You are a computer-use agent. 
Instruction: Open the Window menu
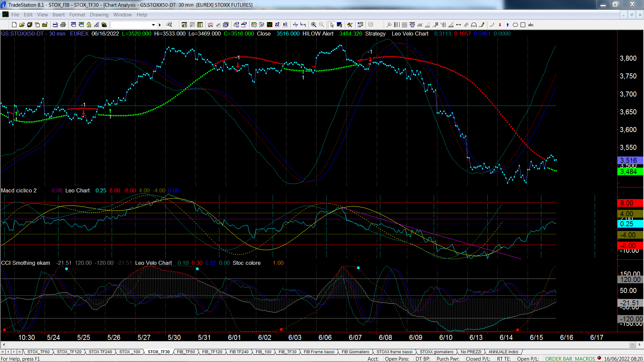[122, 15]
